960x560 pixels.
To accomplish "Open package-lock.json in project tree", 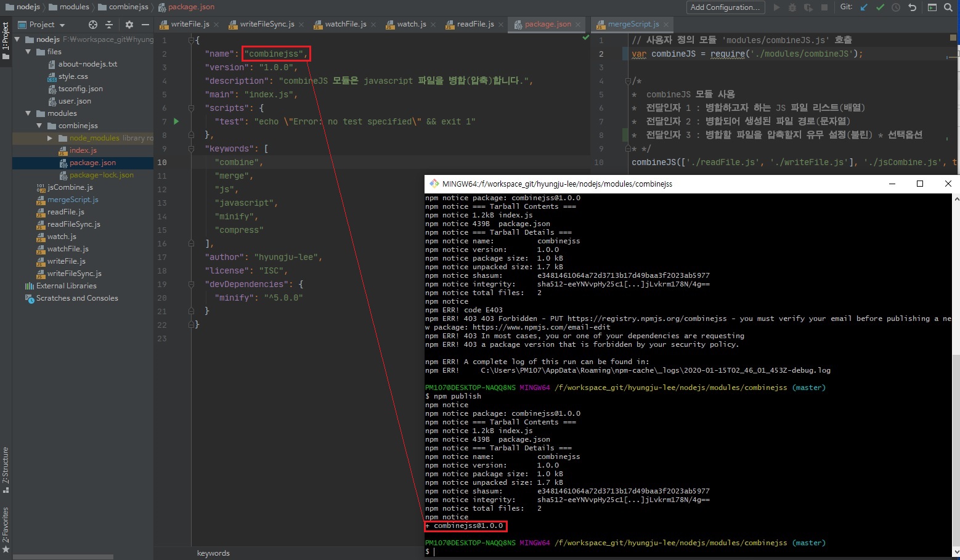I will [101, 175].
